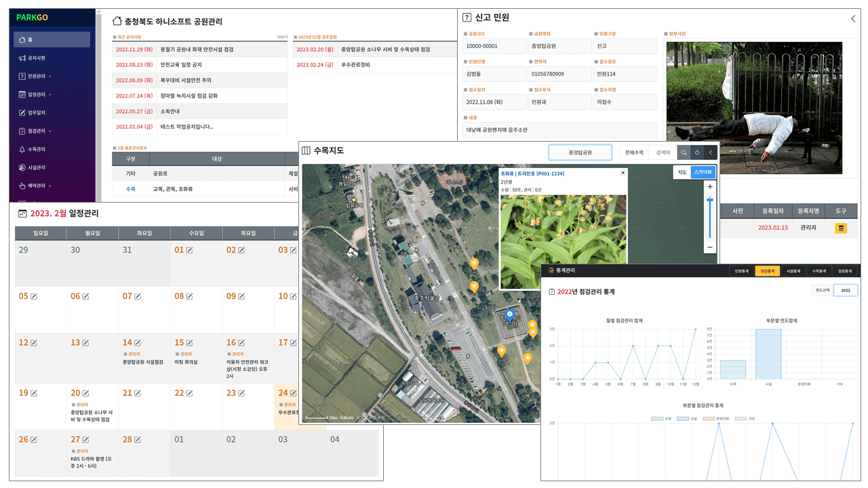Screen dimensions: 868x488
Task: Click edit icon next to calendar day 27
Action: tap(85, 440)
